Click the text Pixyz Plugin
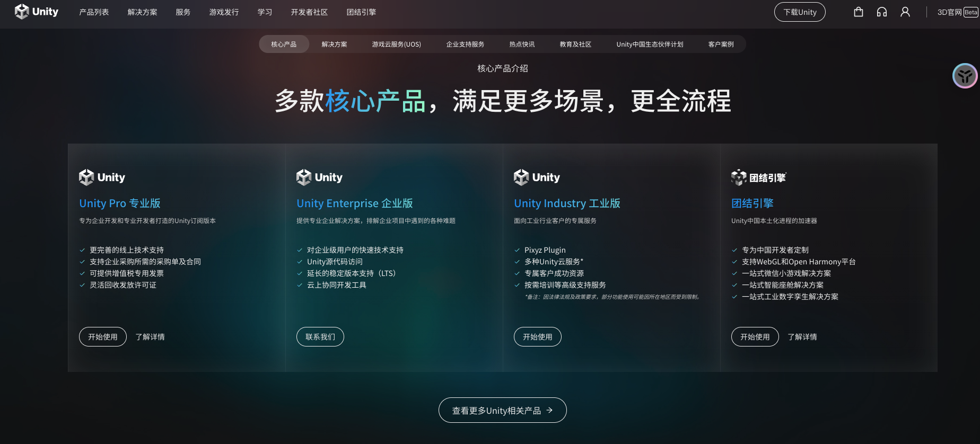980x444 pixels. (x=545, y=250)
